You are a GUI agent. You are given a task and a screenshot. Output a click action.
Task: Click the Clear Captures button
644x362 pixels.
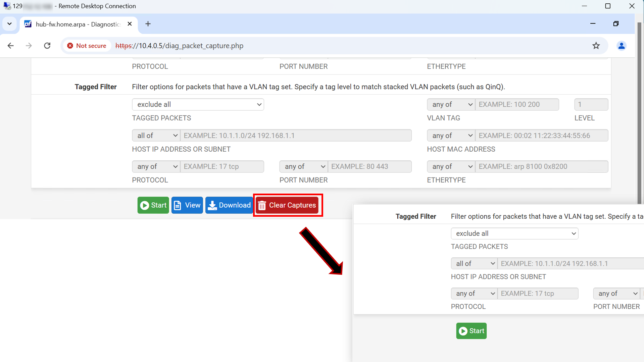288,205
